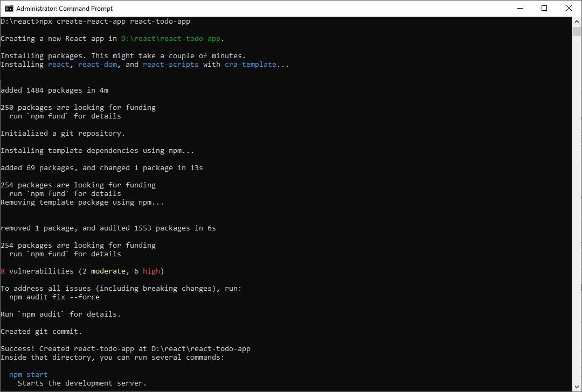
Task: Click the blue 'react-scripts' package name
Action: [x=170, y=65]
